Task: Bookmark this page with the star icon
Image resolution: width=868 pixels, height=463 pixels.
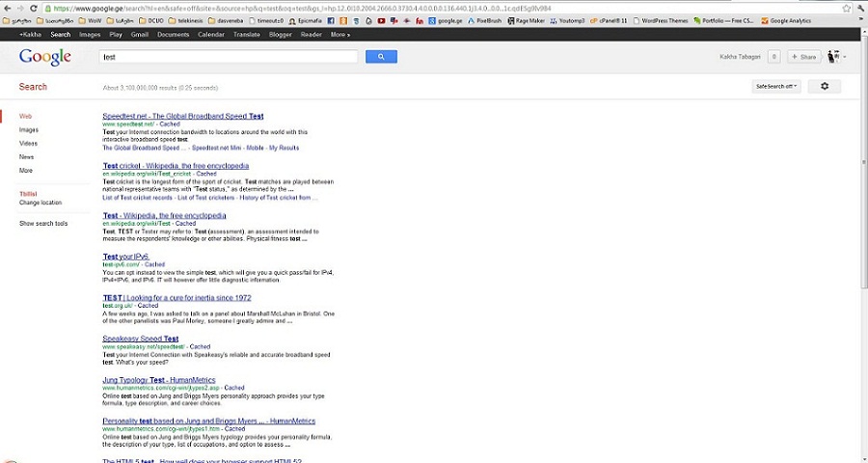Action: click(x=847, y=9)
